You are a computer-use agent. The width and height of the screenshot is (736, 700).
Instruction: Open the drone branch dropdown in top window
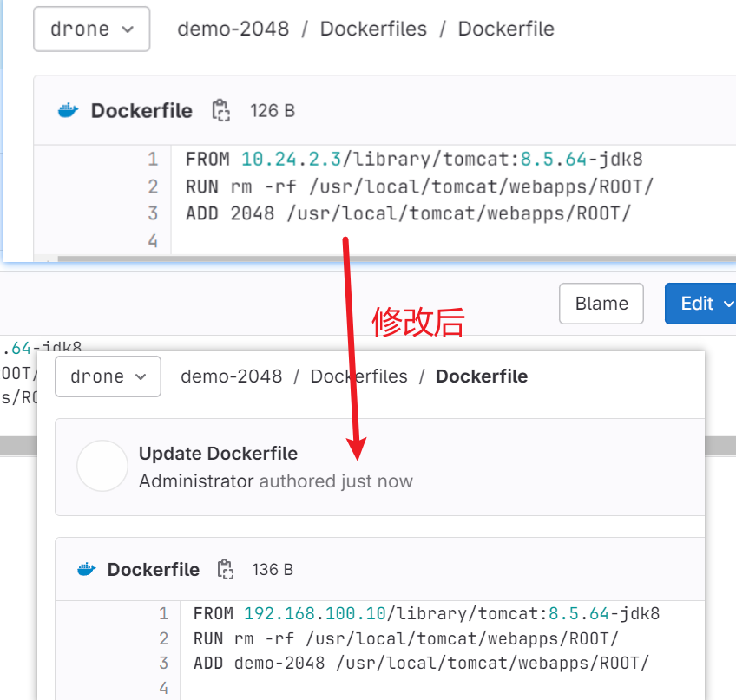[x=91, y=29]
